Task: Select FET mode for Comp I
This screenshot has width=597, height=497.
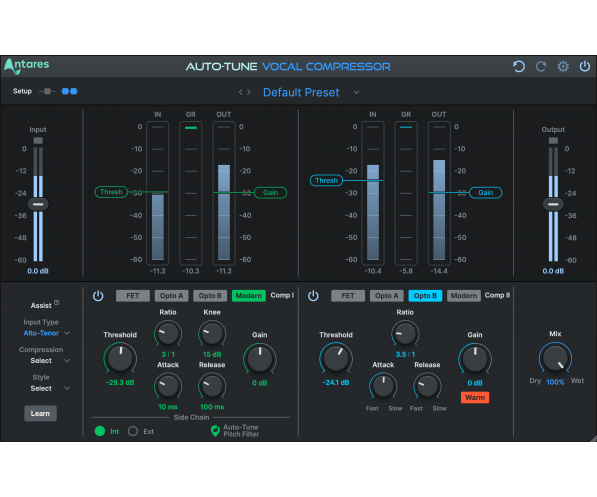Action: [132, 296]
